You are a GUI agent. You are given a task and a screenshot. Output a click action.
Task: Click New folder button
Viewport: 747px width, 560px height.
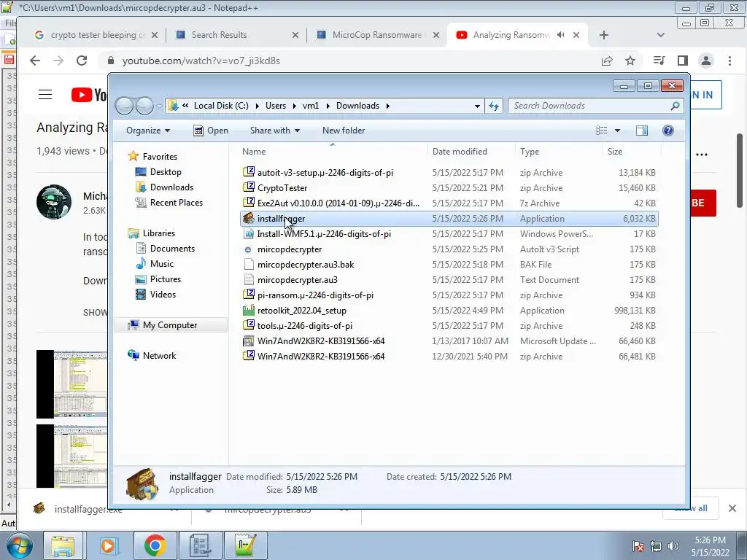tap(344, 131)
